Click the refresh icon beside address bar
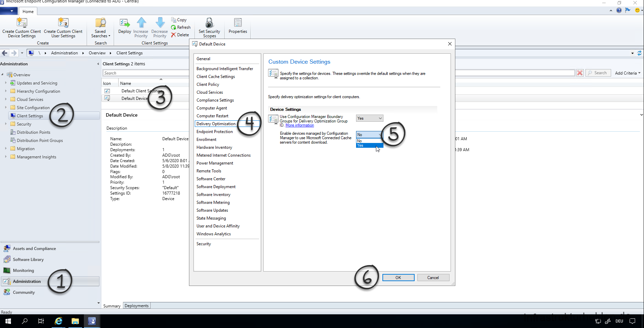Viewport: 644px width, 328px height. (x=639, y=53)
